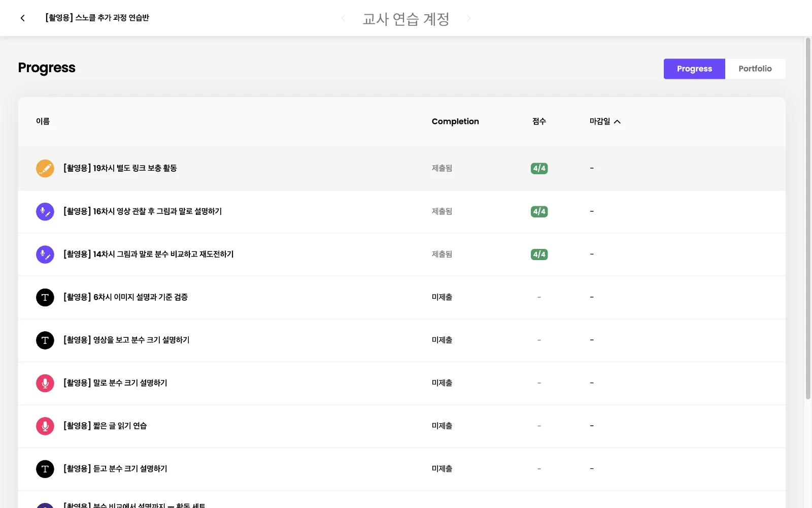Click 미제출 status in 짧은 글 읽기 row
The height and width of the screenshot is (508, 812).
point(442,426)
